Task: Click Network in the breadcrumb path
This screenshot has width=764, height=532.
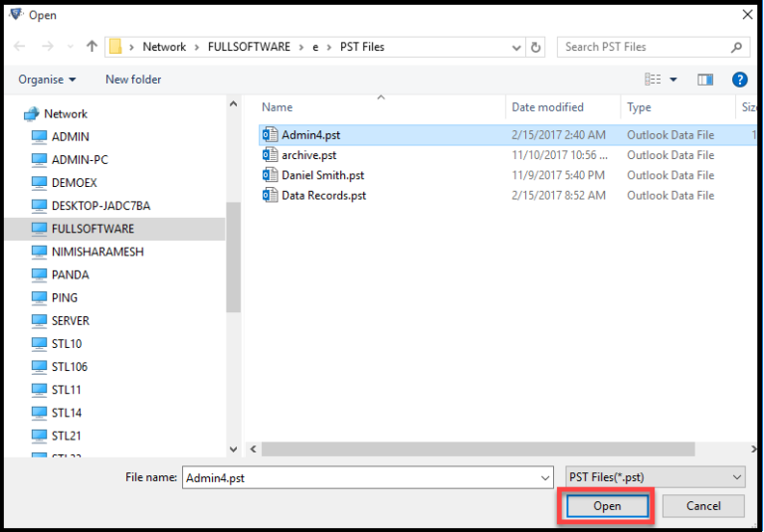Action: click(164, 48)
